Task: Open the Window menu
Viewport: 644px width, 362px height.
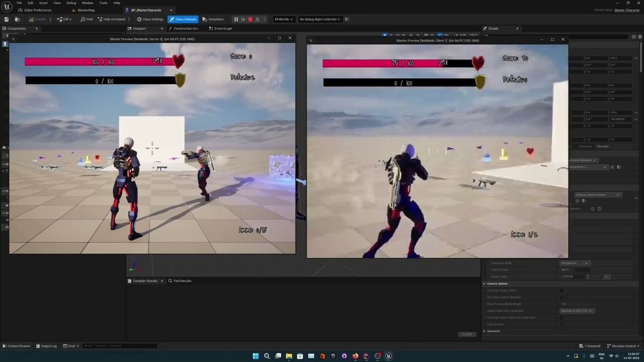Action: [x=88, y=3]
